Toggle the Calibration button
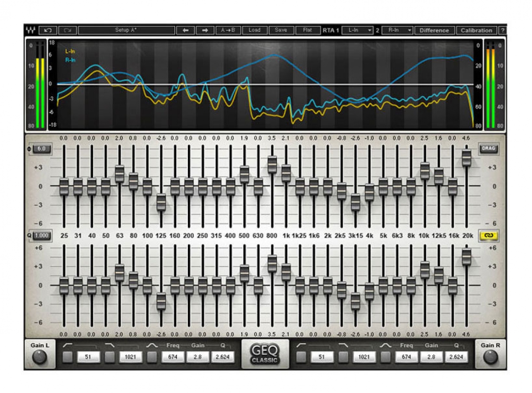 (x=477, y=30)
